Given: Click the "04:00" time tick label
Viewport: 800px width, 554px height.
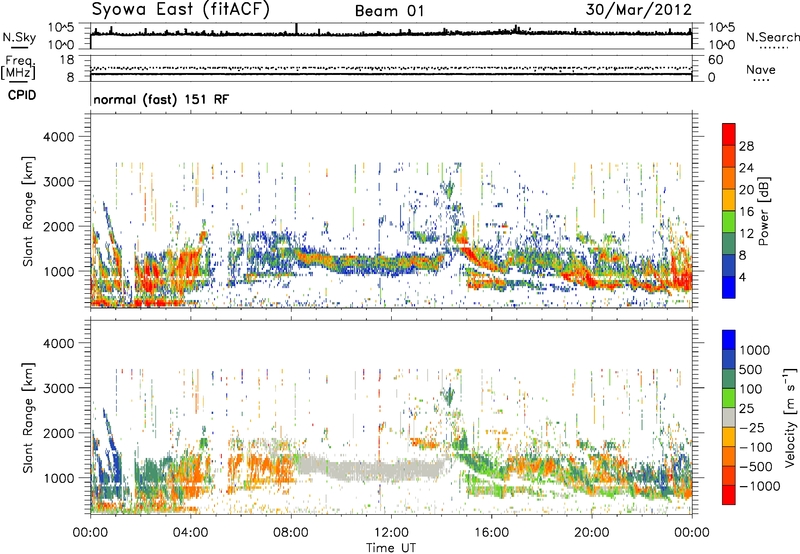Looking at the screenshot, I should 190,533.
